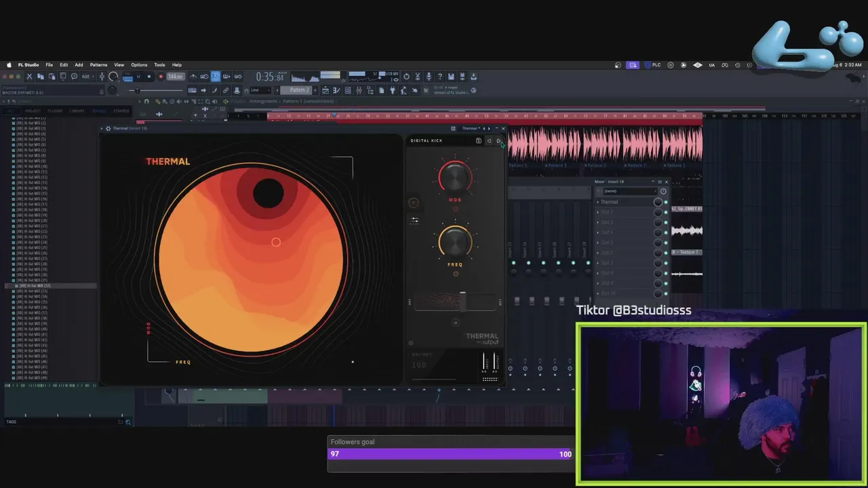Switch to the SOUNDS browser tab
The width and height of the screenshot is (868, 488).
(99, 110)
